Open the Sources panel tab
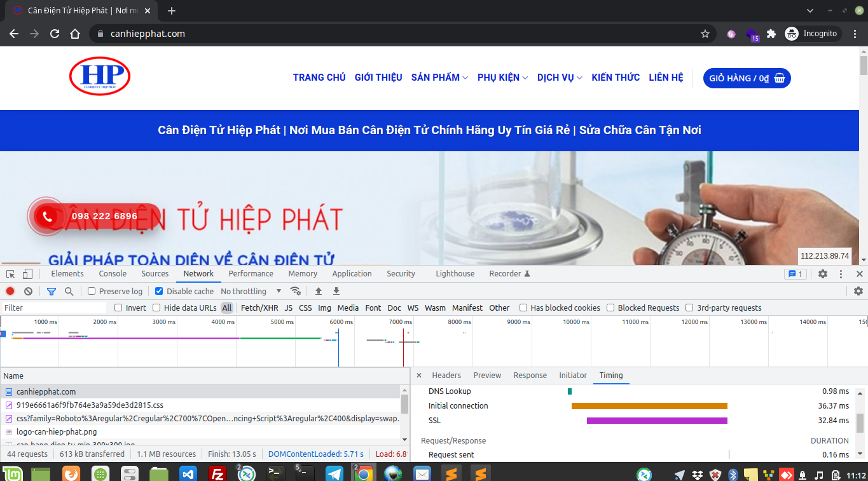Screen dimensions: 868x481 pos(155,274)
